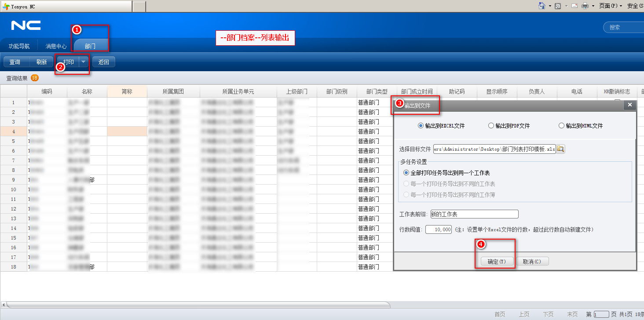Click the browser printer icon
The image size is (644, 320).
tap(585, 6)
